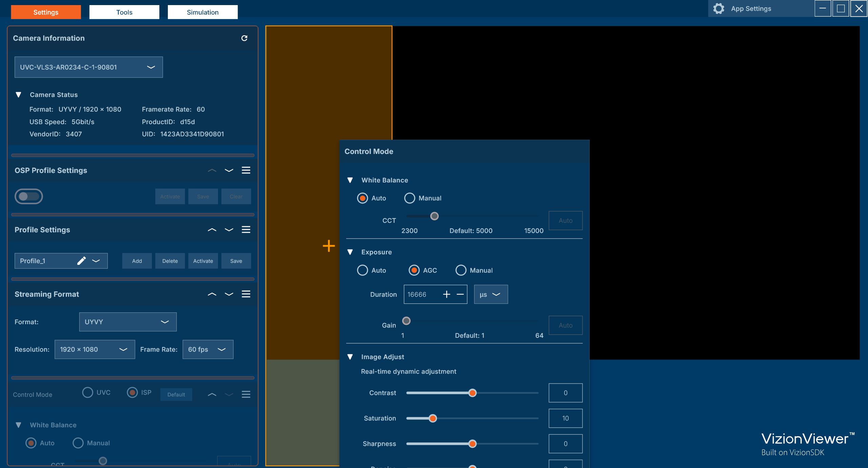Open the Profile Settings hamburger menu
Image resolution: width=868 pixels, height=468 pixels.
246,230
